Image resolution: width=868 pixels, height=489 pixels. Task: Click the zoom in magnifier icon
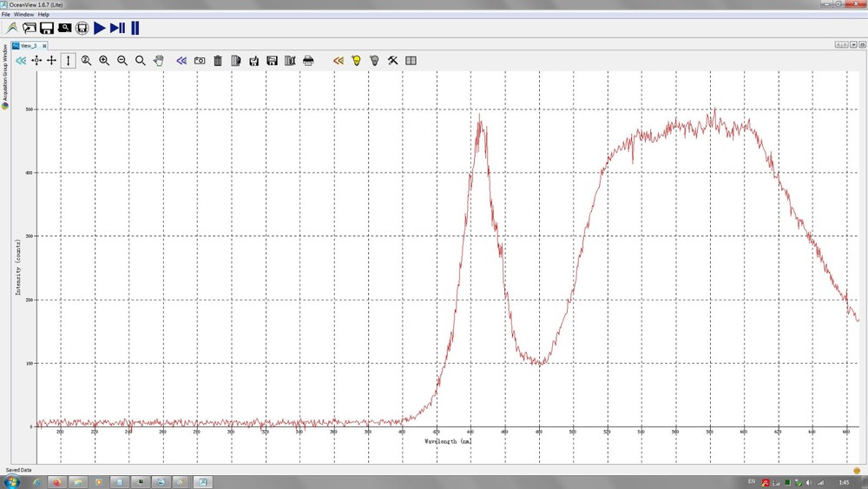104,60
